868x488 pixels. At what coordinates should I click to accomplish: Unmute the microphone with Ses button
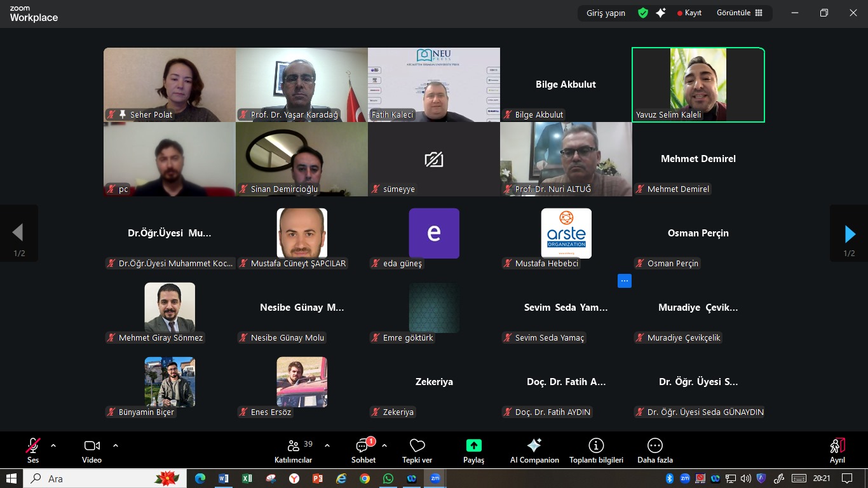(33, 450)
